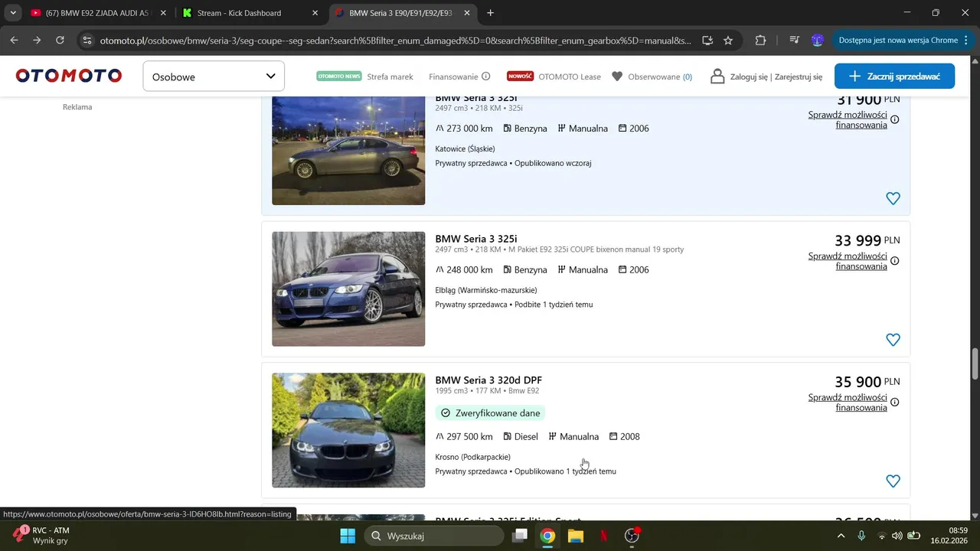Click the user account icon
Viewport: 980px width, 551px height.
717,77
